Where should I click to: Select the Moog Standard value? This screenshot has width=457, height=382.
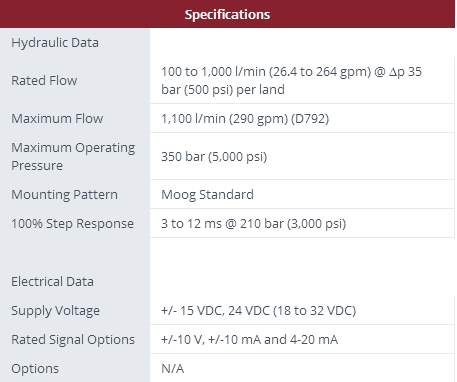pos(207,194)
